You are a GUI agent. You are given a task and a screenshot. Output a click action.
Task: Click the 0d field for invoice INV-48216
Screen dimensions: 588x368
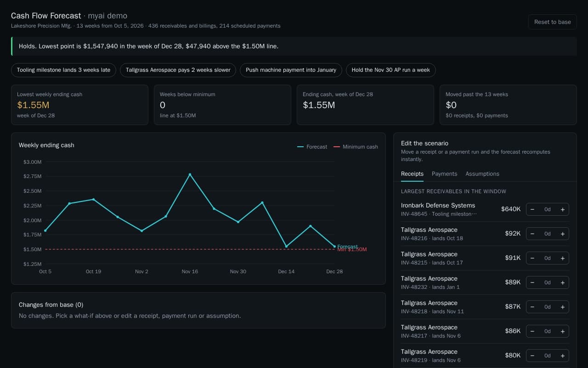click(547, 234)
